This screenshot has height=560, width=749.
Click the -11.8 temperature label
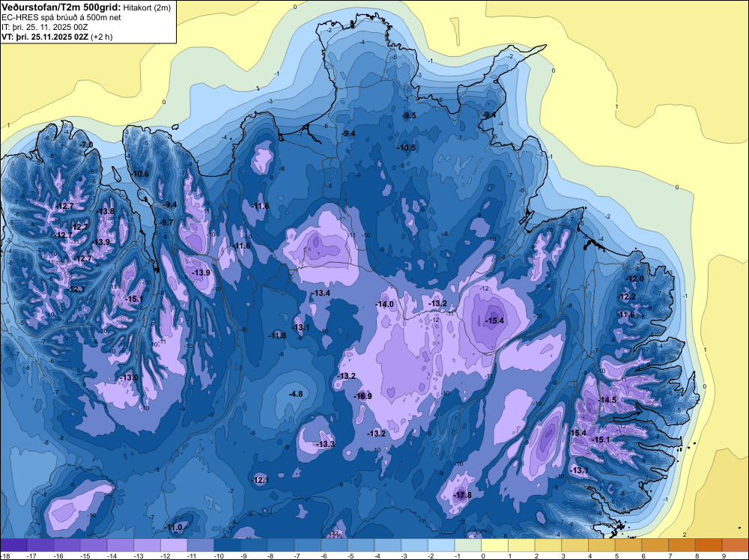pos(277,335)
